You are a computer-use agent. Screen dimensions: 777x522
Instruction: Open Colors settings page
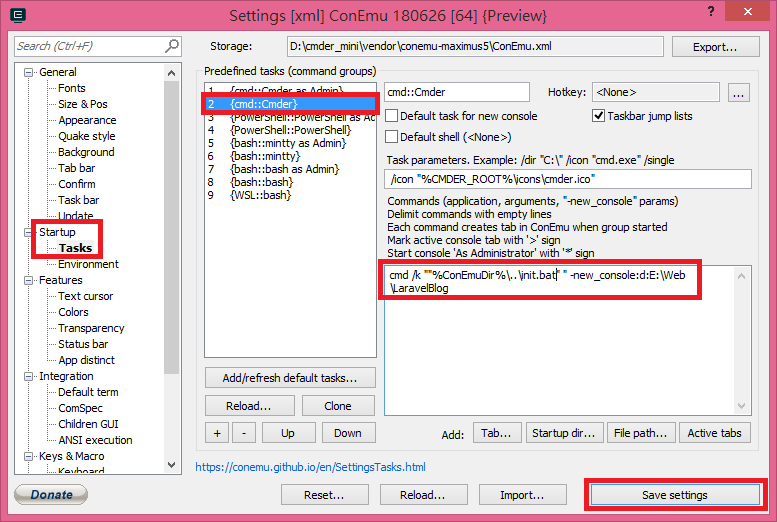pyautogui.click(x=73, y=312)
